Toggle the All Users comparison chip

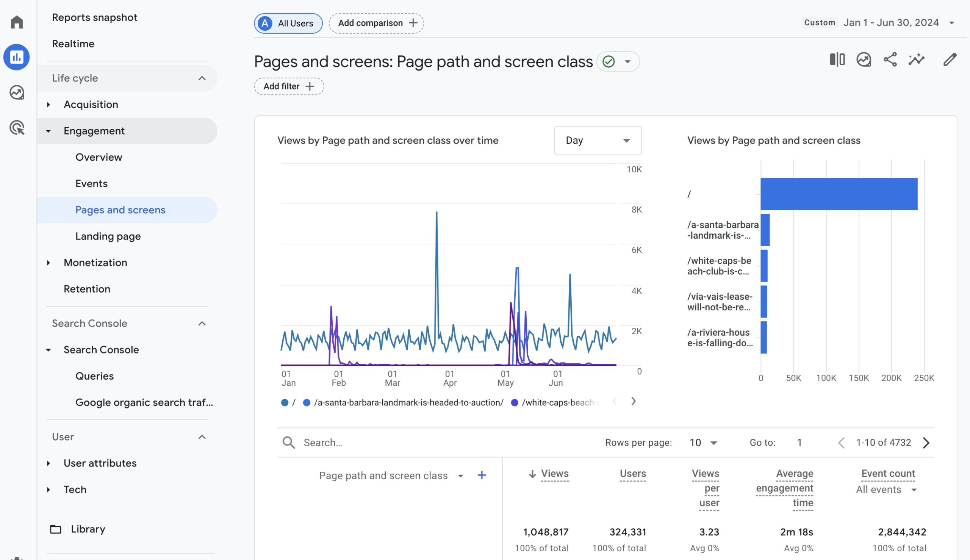288,23
